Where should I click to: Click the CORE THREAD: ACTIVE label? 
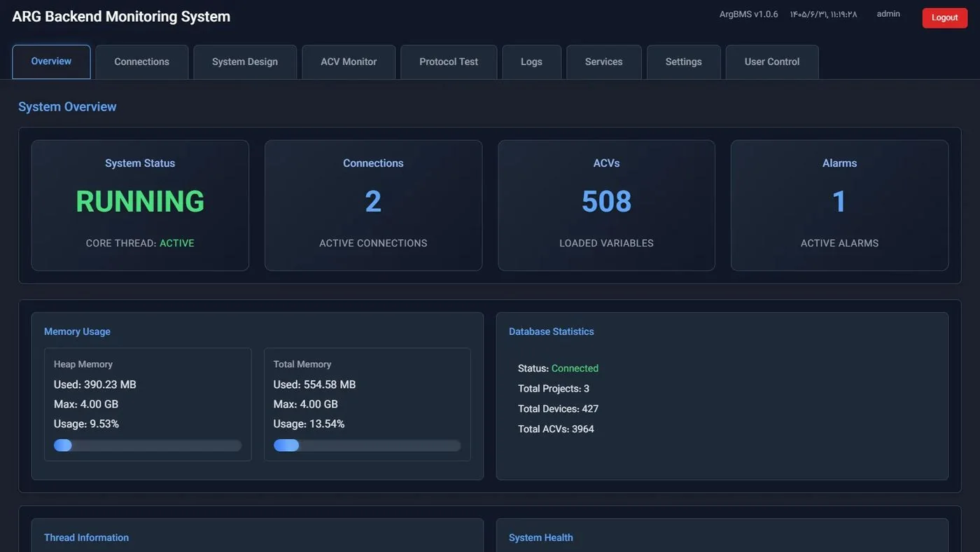[140, 243]
